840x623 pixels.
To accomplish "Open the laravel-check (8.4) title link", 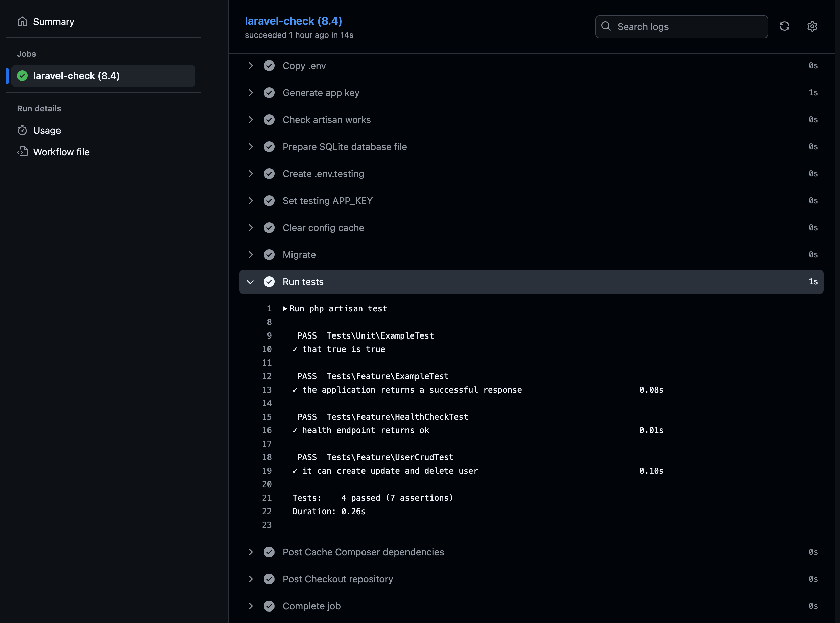I will 293,21.
